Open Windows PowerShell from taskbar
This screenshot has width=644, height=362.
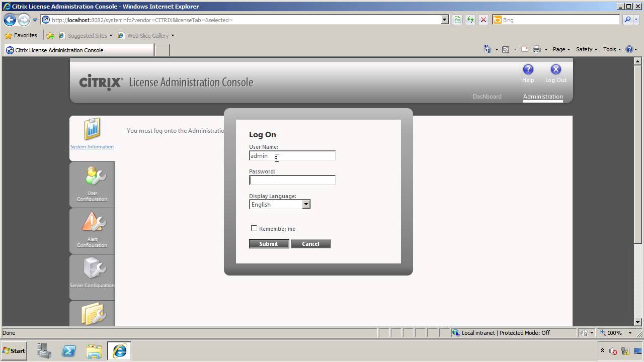tap(69, 351)
